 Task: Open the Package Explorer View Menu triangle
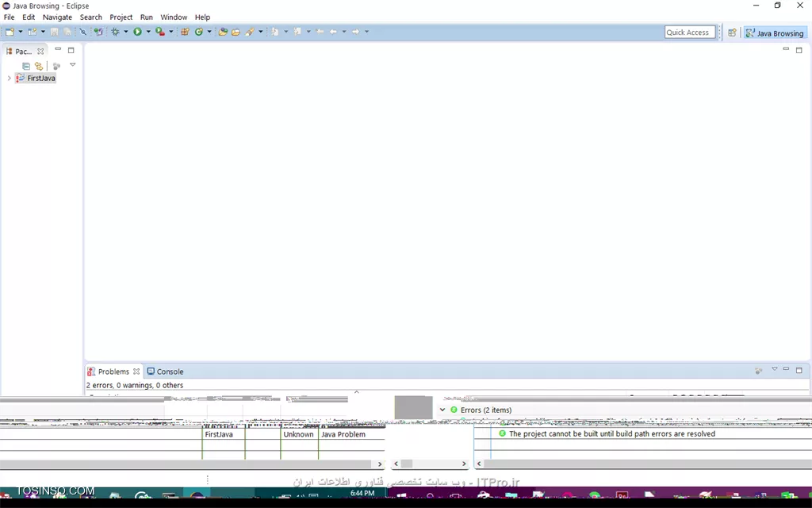tap(72, 65)
